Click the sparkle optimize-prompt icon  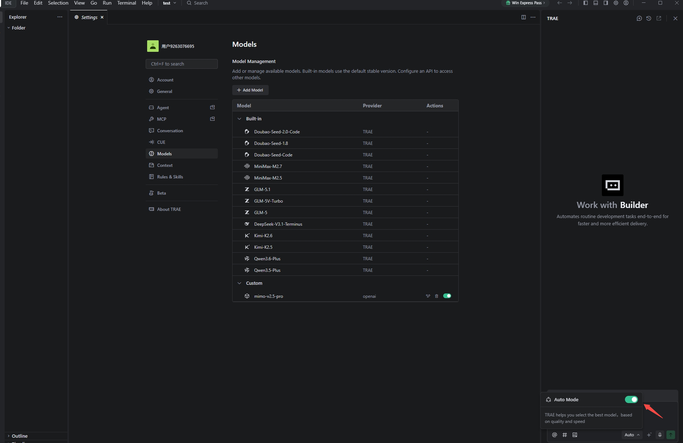(x=649, y=435)
